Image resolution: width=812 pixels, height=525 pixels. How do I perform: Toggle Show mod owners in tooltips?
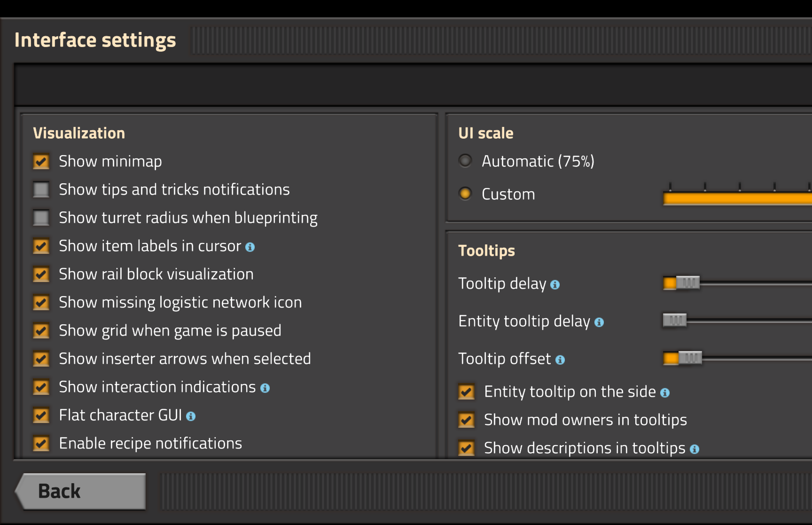pos(466,420)
